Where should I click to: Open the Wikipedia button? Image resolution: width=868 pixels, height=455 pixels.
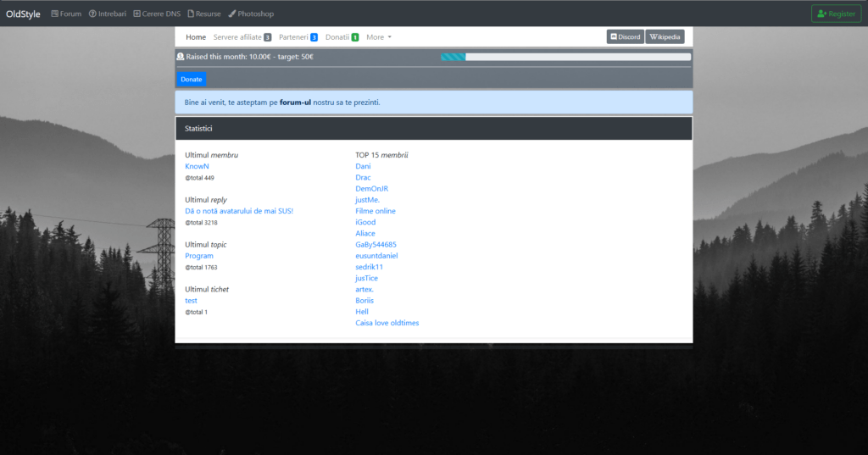[x=665, y=36]
